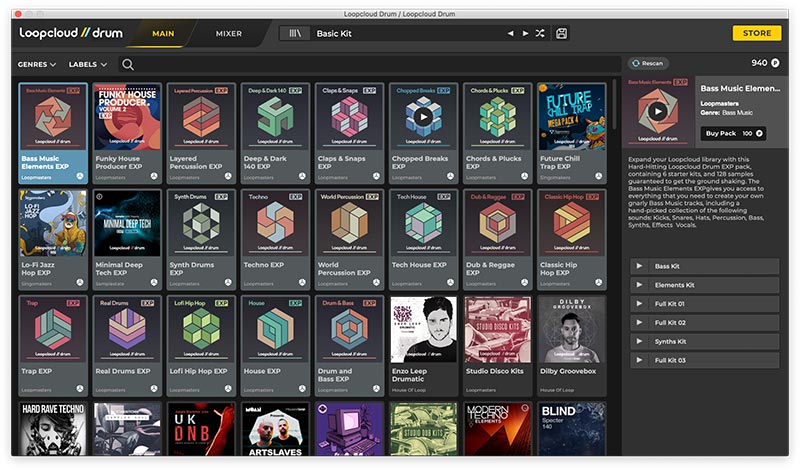This screenshot has height=470, width=800.
Task: Click the points icon on Trap EXP card
Action: (80, 388)
